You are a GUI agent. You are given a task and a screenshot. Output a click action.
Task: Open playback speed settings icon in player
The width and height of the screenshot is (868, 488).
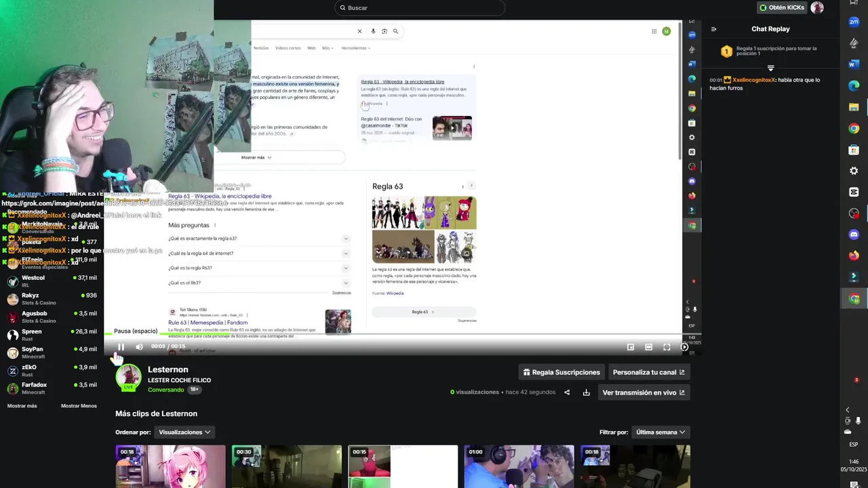(684, 347)
